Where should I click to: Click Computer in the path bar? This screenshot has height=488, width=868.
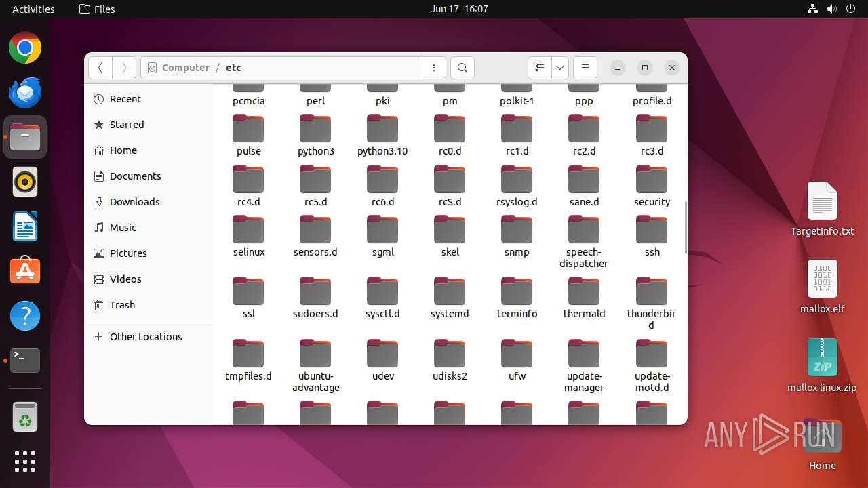point(185,68)
